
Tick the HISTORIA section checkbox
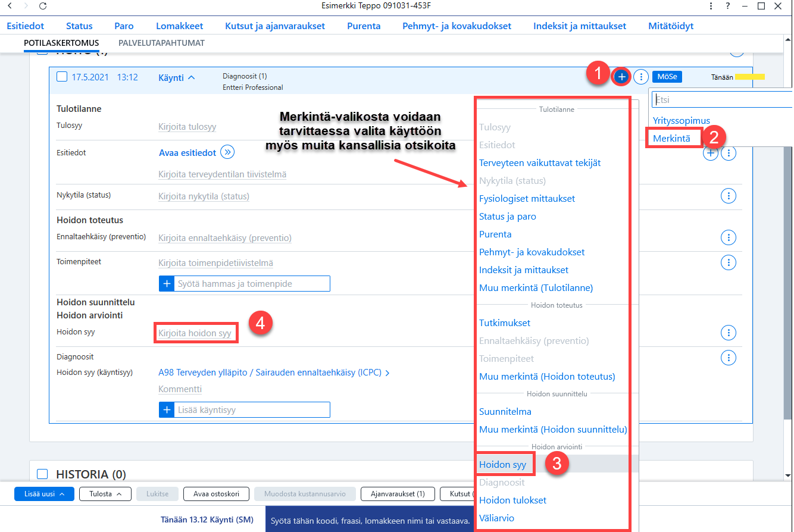point(42,474)
